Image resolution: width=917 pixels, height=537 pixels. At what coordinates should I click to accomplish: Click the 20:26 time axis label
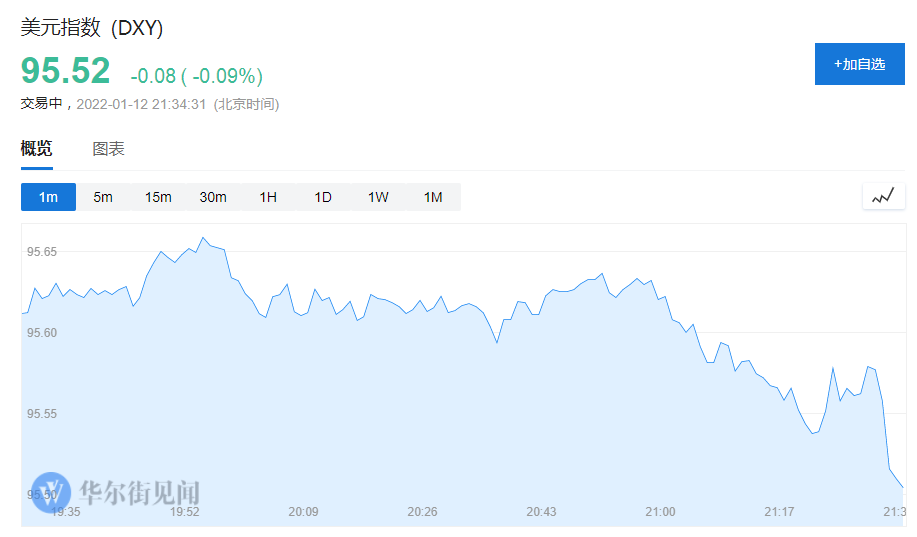422,512
